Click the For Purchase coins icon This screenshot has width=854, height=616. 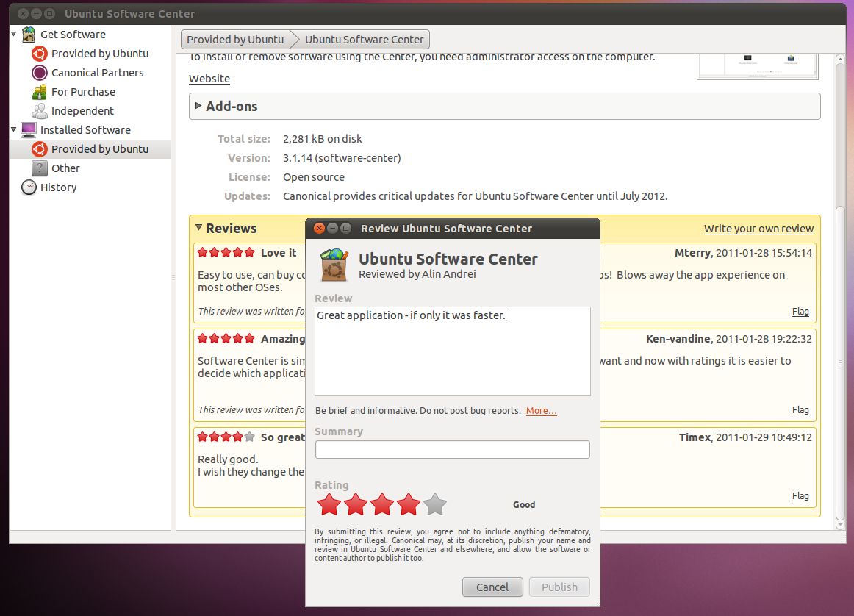[40, 91]
